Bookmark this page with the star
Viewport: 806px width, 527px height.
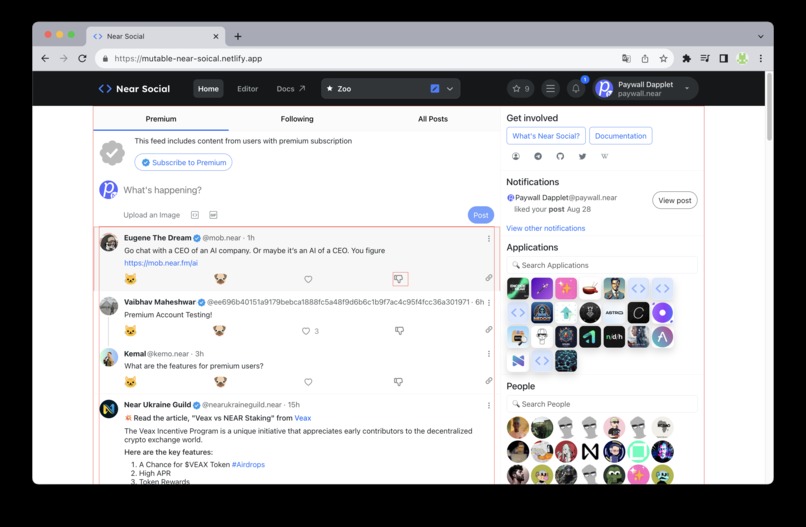click(x=664, y=59)
